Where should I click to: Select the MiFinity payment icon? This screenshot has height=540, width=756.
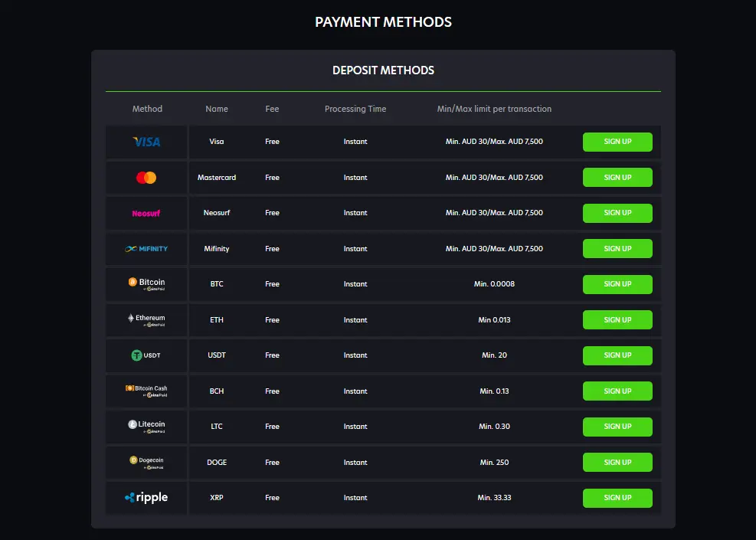pos(146,248)
